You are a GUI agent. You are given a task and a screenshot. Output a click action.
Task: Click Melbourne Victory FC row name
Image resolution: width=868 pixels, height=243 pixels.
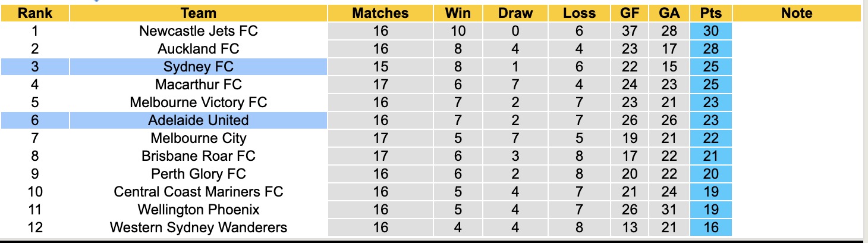(x=199, y=102)
